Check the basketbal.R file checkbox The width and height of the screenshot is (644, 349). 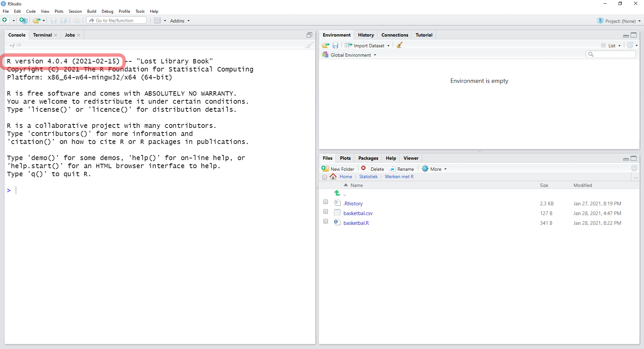point(325,221)
